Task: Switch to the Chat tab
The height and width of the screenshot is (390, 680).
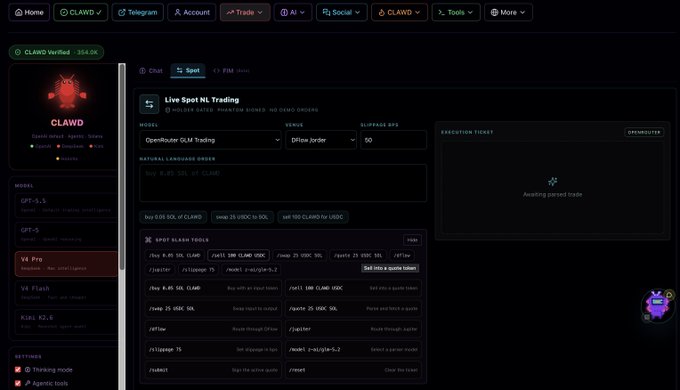Action: (x=151, y=71)
